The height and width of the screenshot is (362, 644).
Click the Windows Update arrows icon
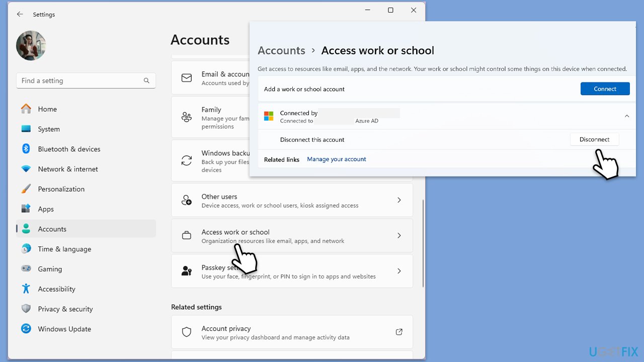(x=26, y=329)
